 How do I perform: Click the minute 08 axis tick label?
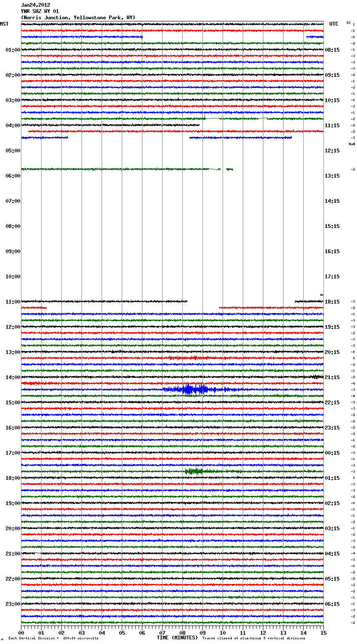182,633
